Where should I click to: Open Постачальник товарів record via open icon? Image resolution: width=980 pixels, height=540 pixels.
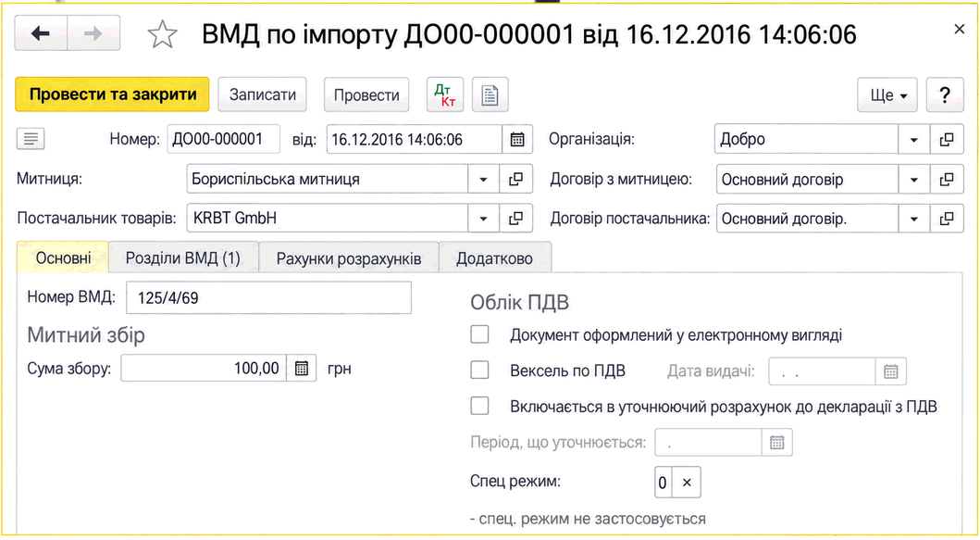click(x=515, y=219)
